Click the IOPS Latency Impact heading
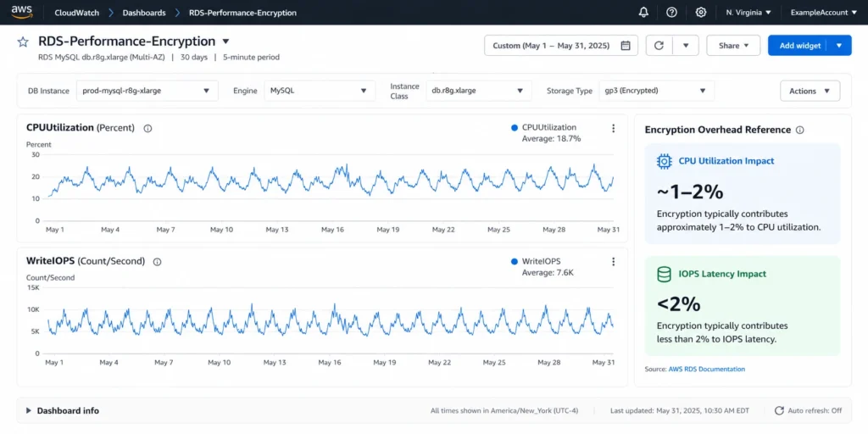Viewport: 868px width, 434px height. point(722,274)
